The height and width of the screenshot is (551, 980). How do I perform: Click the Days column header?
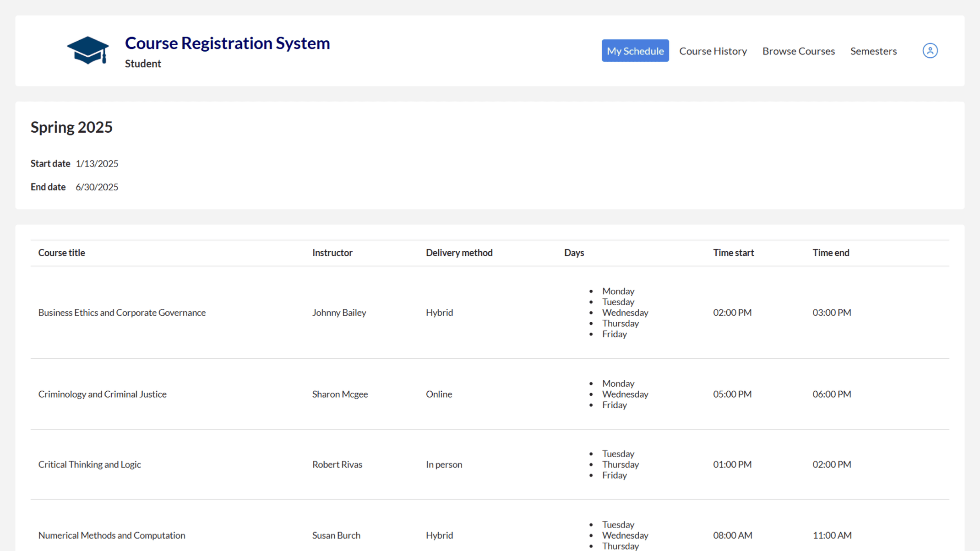click(574, 253)
